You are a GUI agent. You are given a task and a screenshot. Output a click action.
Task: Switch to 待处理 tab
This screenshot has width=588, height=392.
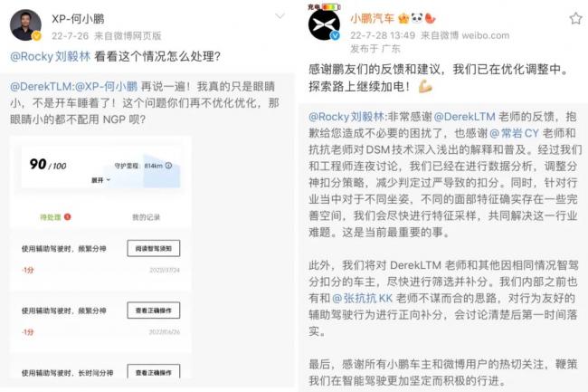[51, 217]
